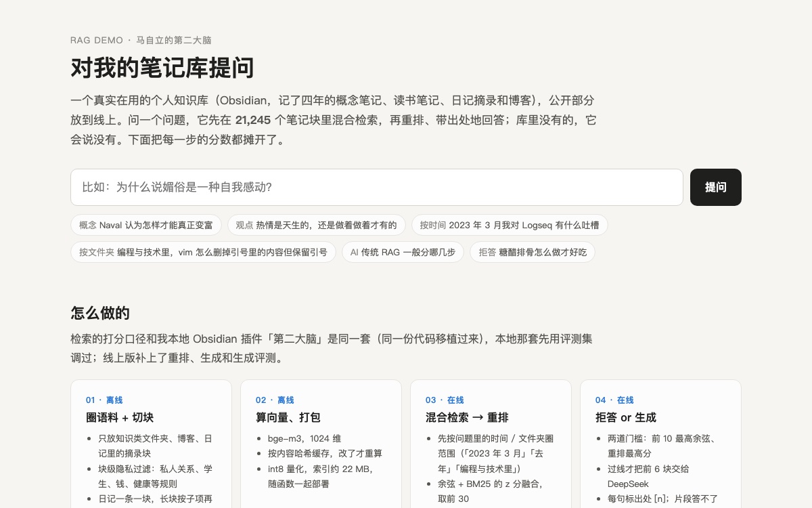Click the 对我的笔记库提问 page heading
The image size is (812, 508).
[162, 68]
